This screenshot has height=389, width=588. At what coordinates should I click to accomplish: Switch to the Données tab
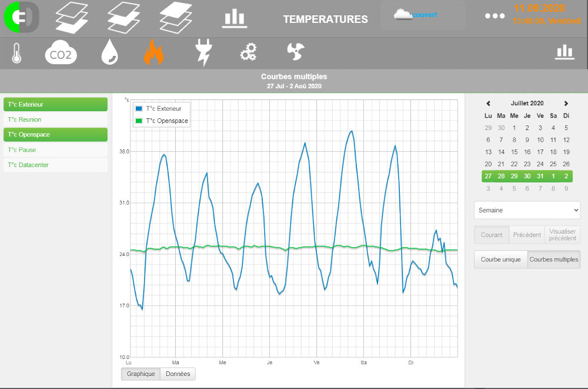pyautogui.click(x=178, y=374)
